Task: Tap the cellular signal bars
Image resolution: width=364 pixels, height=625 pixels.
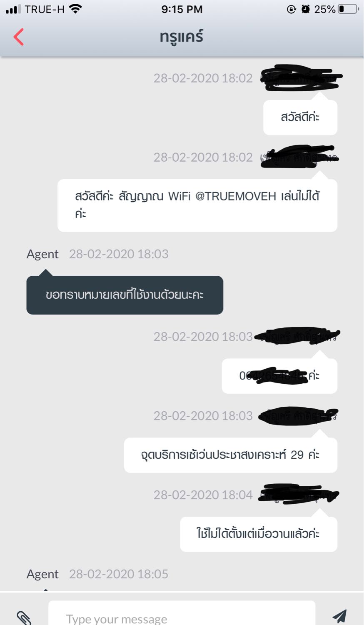Action: tap(13, 9)
